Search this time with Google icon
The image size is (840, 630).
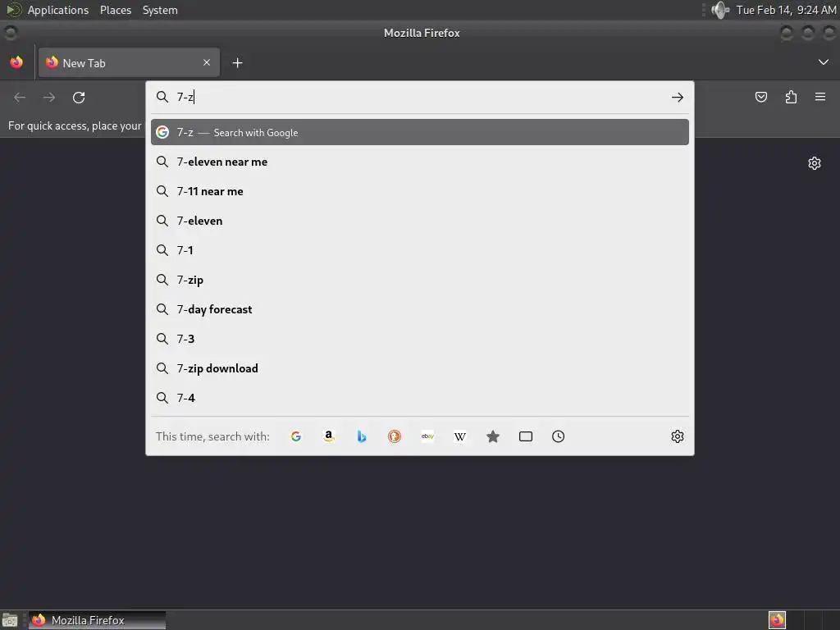point(295,436)
